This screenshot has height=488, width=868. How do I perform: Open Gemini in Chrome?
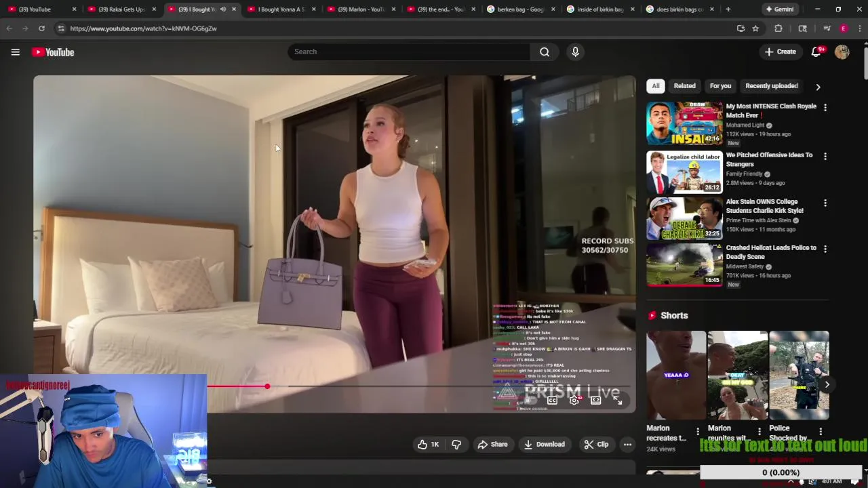tap(779, 9)
